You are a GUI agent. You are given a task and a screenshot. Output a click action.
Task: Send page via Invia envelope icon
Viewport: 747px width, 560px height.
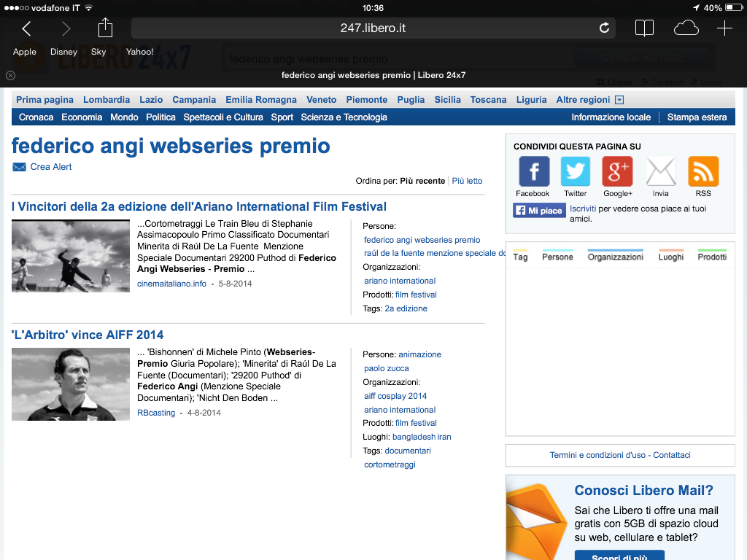pyautogui.click(x=661, y=172)
